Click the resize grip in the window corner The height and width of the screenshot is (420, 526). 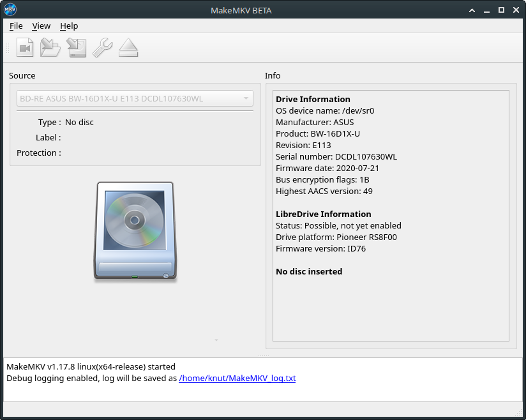518,412
